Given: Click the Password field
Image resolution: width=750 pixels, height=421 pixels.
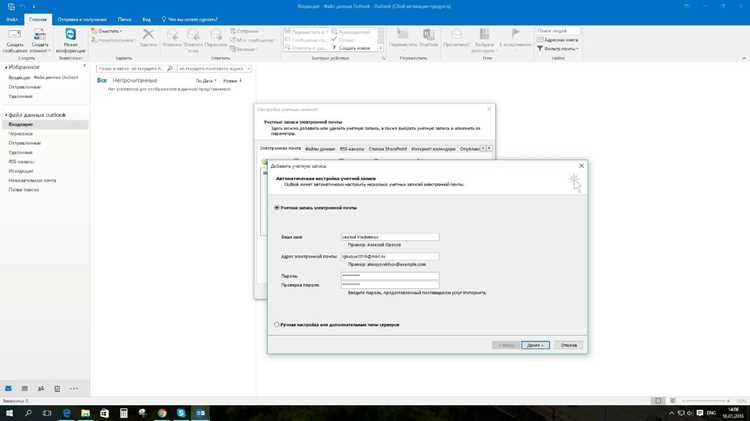Looking at the screenshot, I should pos(390,276).
